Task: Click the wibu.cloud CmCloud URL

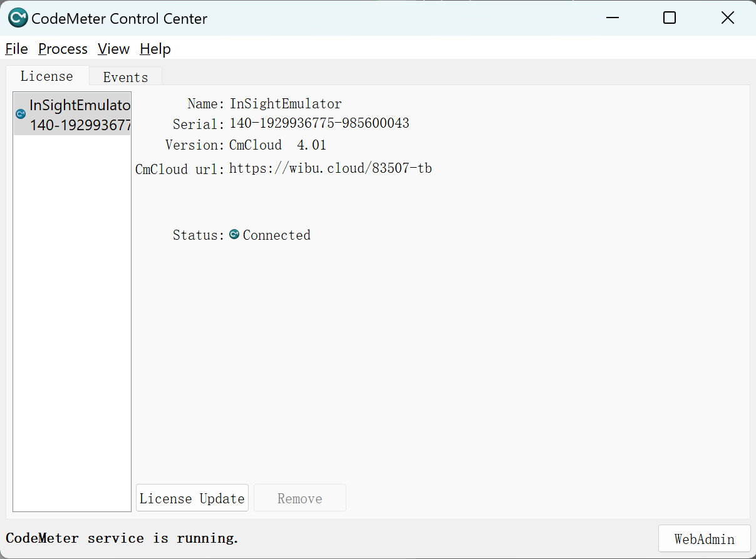Action: click(x=330, y=168)
